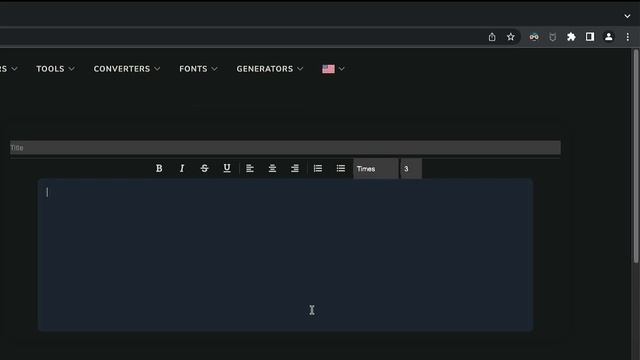Toggle underline formatting

pyautogui.click(x=227, y=168)
